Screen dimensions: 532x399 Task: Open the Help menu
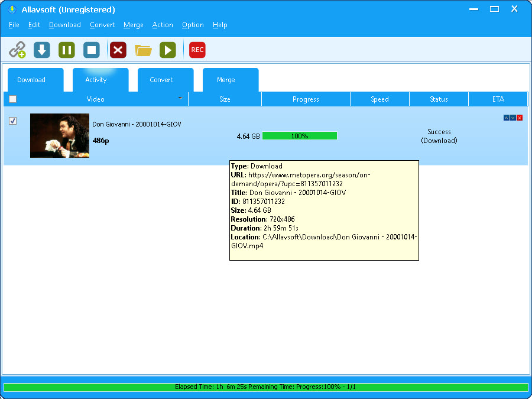(220, 25)
